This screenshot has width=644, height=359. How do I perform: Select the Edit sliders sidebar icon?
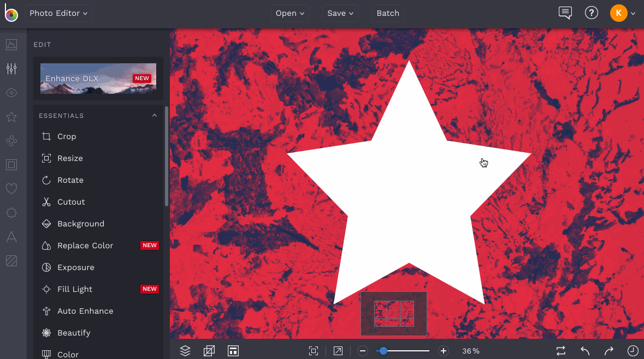coord(11,69)
